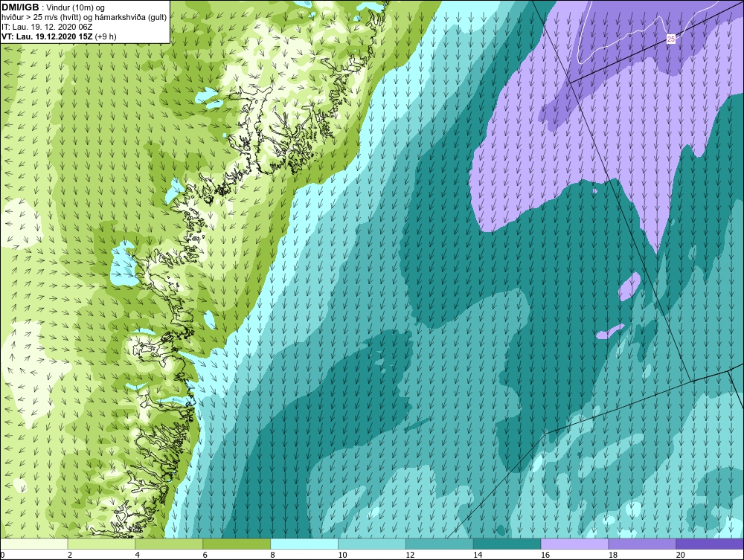
Task: Click the 0–2 m/s palest legend swatch
Action: pyautogui.click(x=34, y=544)
